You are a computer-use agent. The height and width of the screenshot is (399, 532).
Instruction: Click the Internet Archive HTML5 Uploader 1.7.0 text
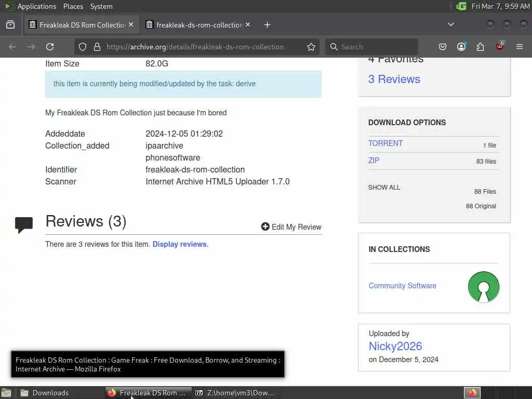218,181
